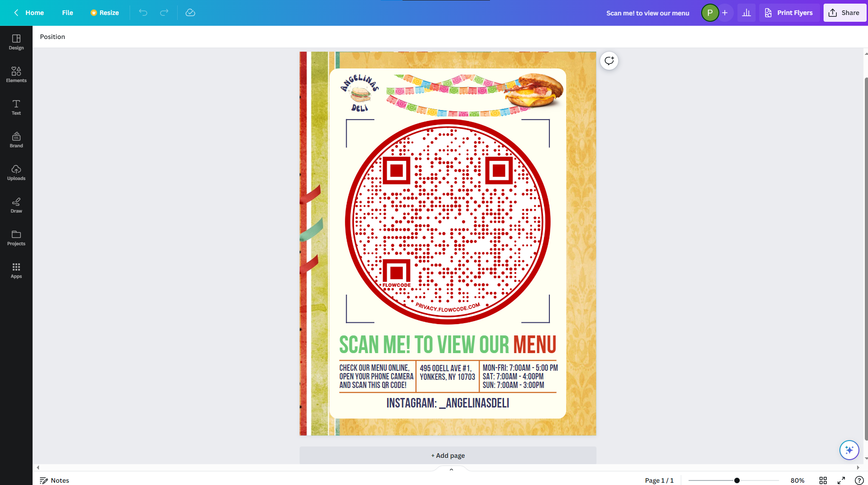Open the File menu
Viewport: 868px width, 485px height.
(x=68, y=13)
